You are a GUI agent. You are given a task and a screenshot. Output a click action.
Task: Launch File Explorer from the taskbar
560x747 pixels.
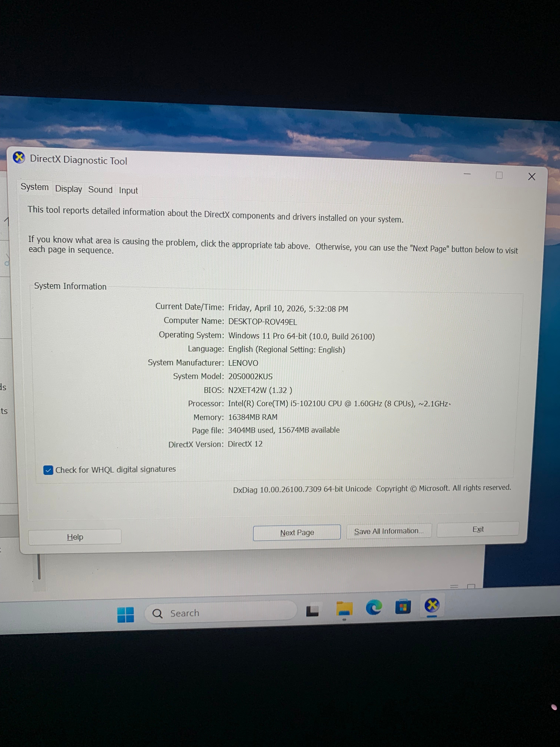[344, 609]
